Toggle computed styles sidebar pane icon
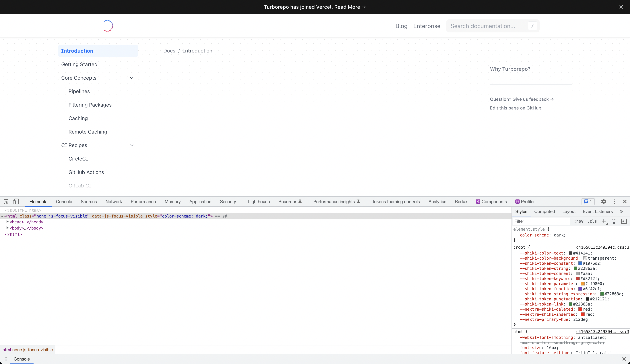 click(x=624, y=221)
